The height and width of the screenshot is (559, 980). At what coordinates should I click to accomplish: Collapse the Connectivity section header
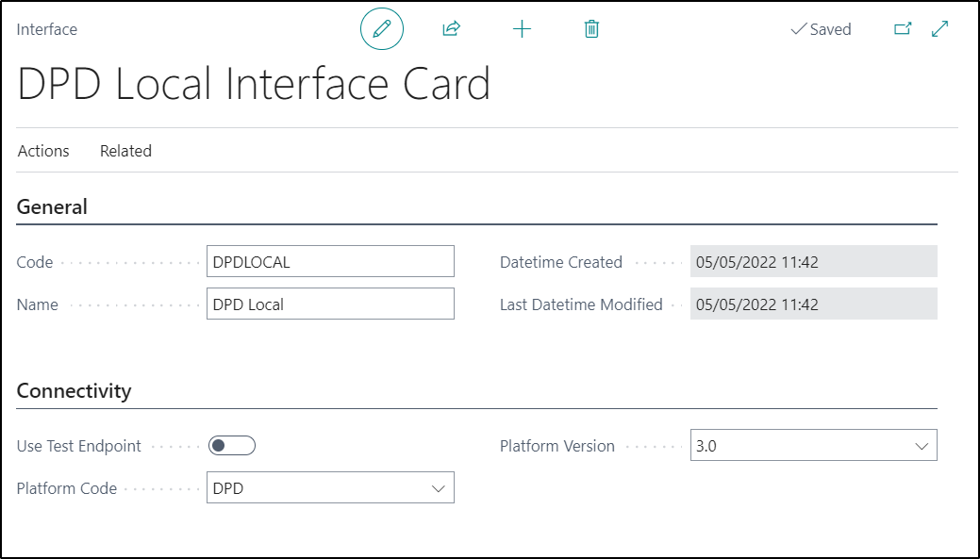click(74, 391)
